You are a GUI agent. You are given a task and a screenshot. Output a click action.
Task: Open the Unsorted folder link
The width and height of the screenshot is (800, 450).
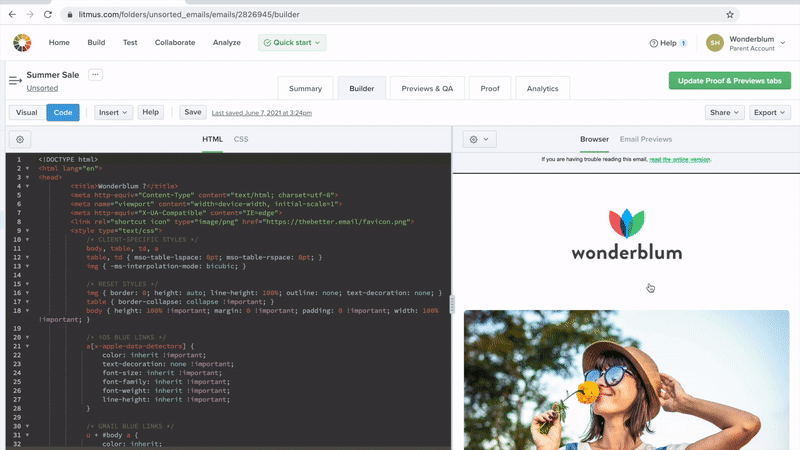(42, 88)
